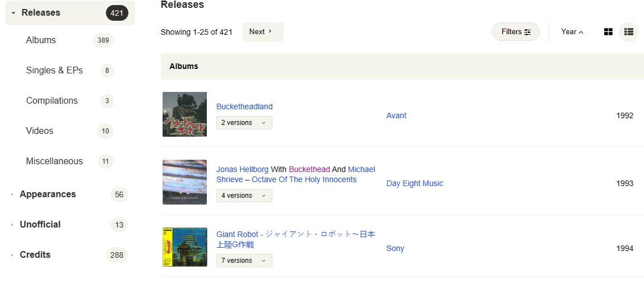Open Compilations in sidebar
This screenshot has width=644, height=283.
(52, 101)
